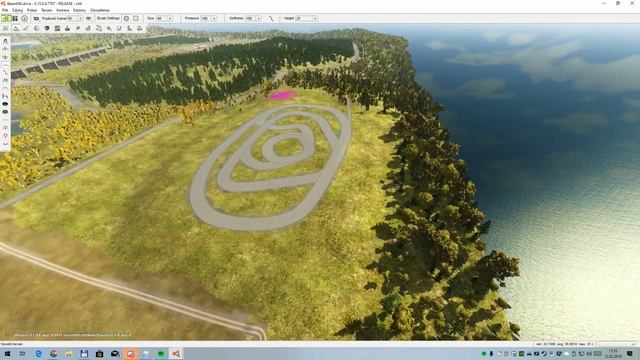Open the Object Editor tool
The width and height of the screenshot is (640, 360).
point(5,29)
